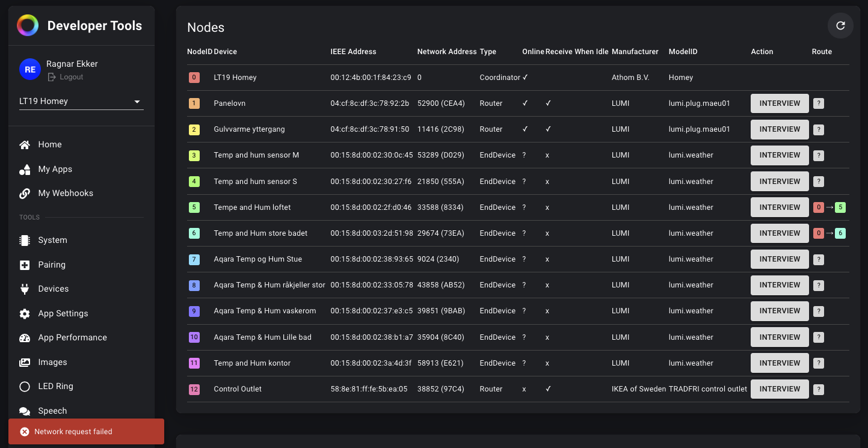
Task: Interview Aqara Temp og Hum Stue
Action: tap(780, 259)
